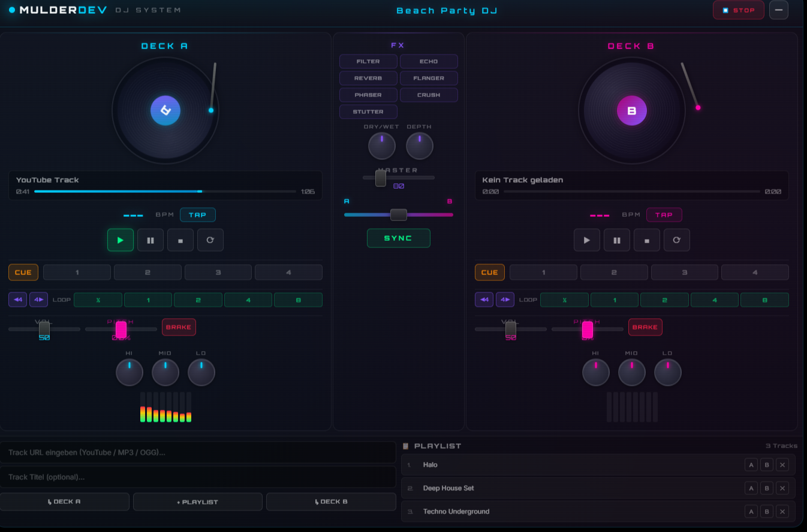
Task: Click the Brake button on Deck B
Action: (x=645, y=327)
